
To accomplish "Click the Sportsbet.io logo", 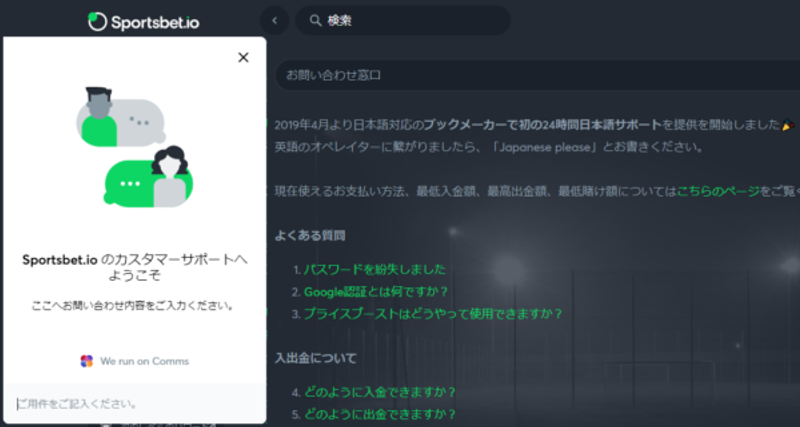I will point(143,22).
